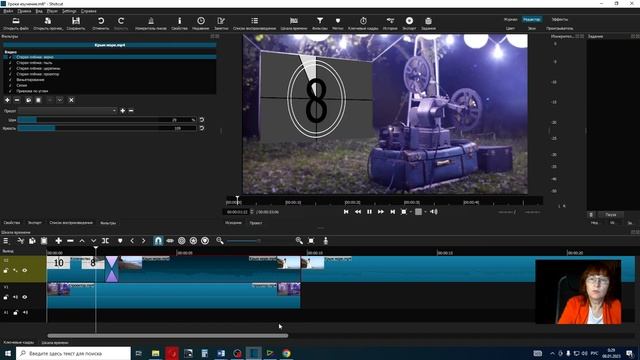Viewport: 640px width, 360px height.
Task: Pause playback in the player
Action: pos(369,212)
